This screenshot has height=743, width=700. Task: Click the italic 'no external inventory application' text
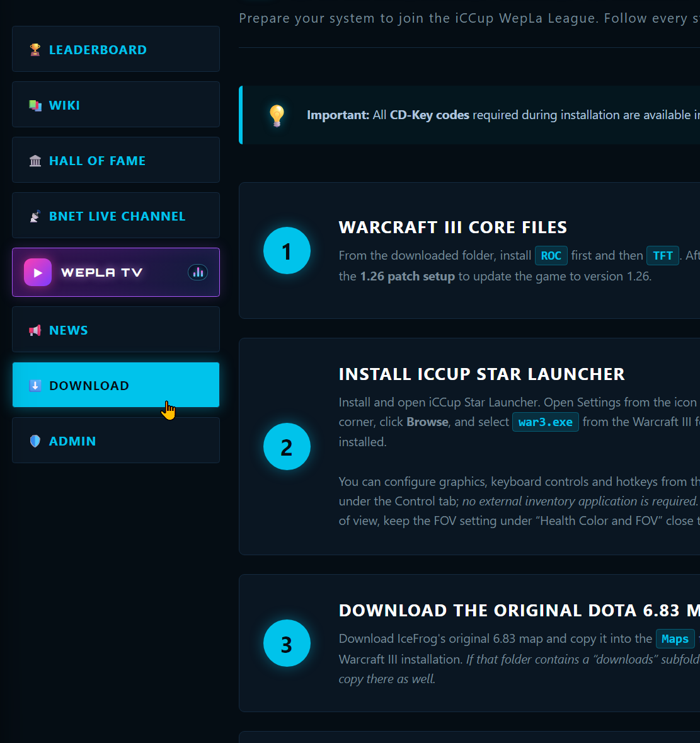click(x=579, y=502)
